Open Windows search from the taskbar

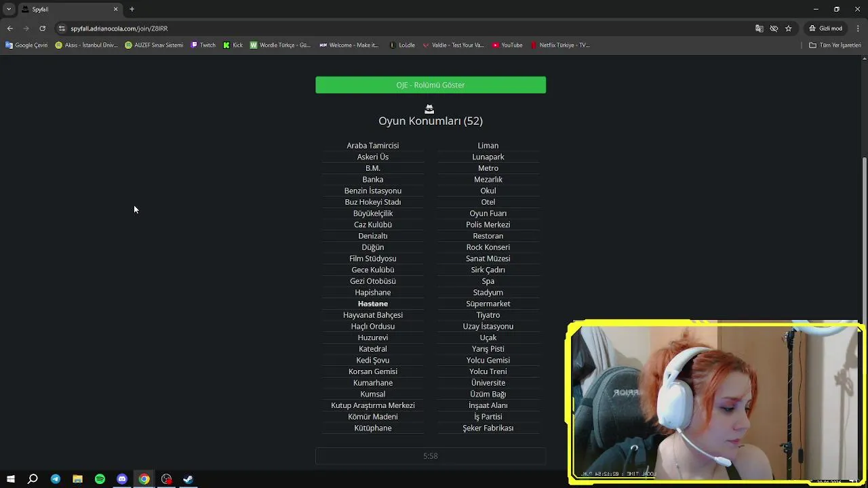[33, 479]
